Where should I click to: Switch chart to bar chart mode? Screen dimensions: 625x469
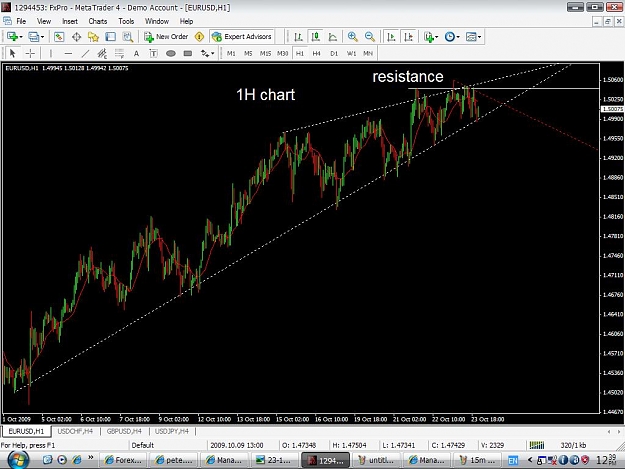pyautogui.click(x=298, y=37)
